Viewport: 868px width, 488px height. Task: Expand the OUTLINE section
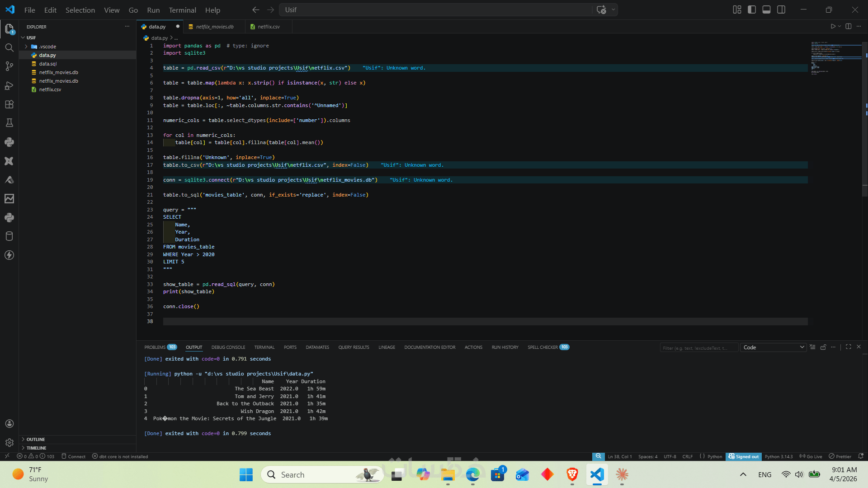point(35,439)
